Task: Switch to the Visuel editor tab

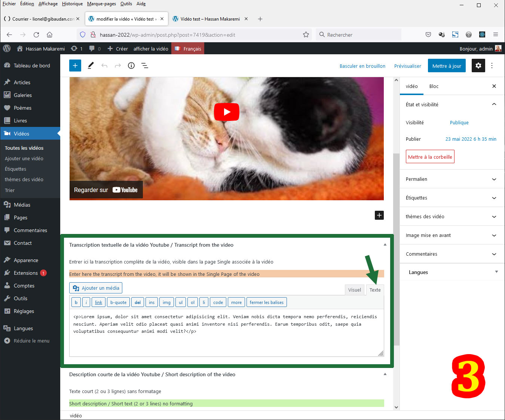Action: 355,290
